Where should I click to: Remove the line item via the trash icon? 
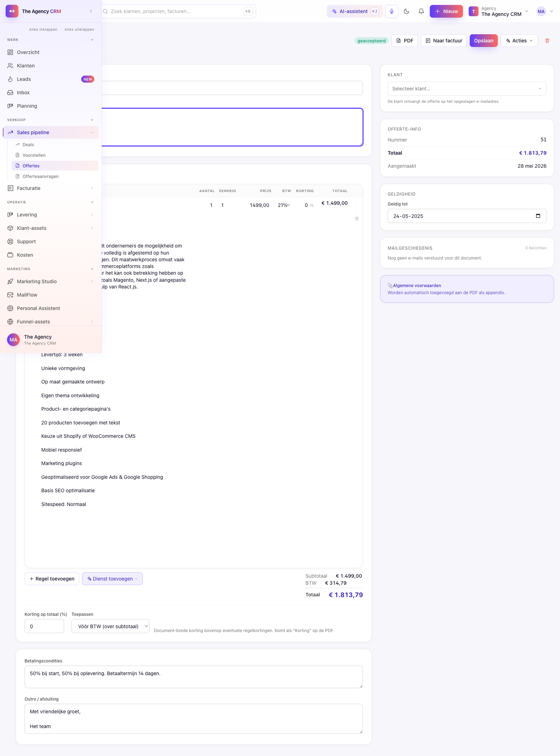pyautogui.click(x=357, y=219)
